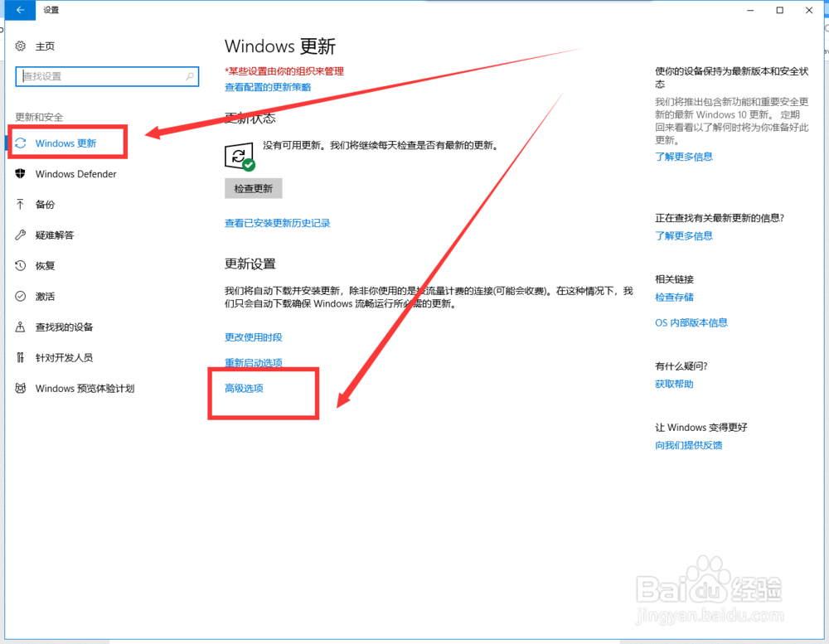Open 高级选项 advanced options
This screenshot has height=644, width=829.
(x=244, y=388)
